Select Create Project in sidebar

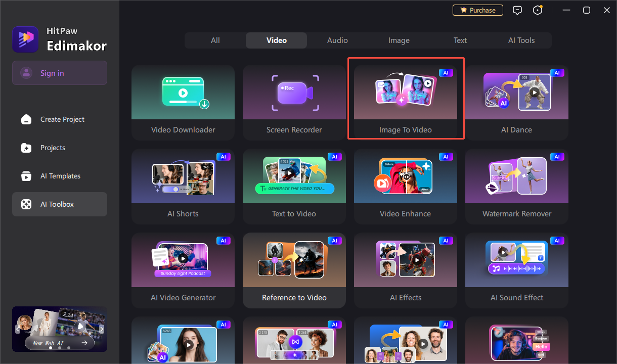[x=60, y=119]
